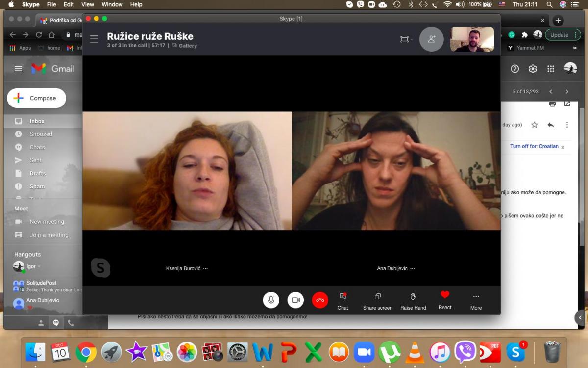Select Chats in Gmail sidebar
Viewport: 588px width, 368px height.
click(x=37, y=147)
